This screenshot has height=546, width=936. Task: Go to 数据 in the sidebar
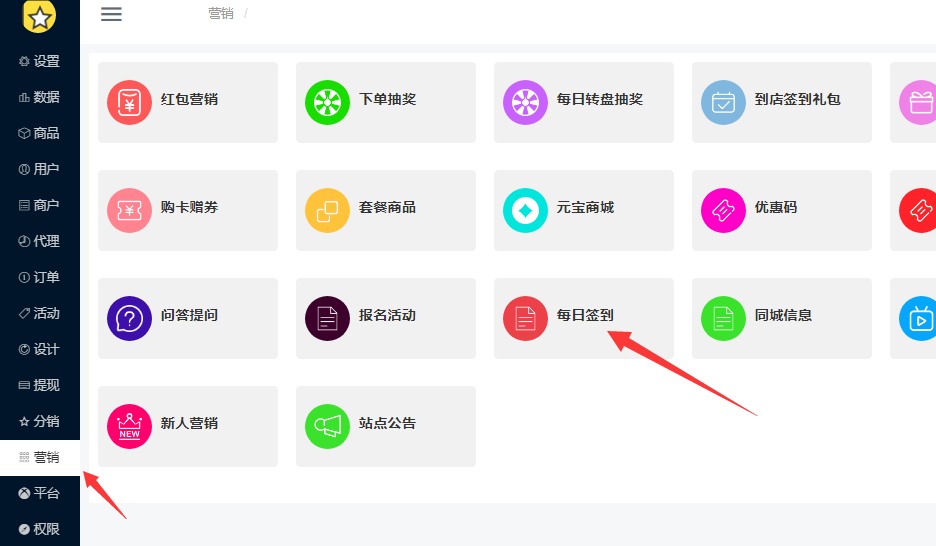(39, 97)
